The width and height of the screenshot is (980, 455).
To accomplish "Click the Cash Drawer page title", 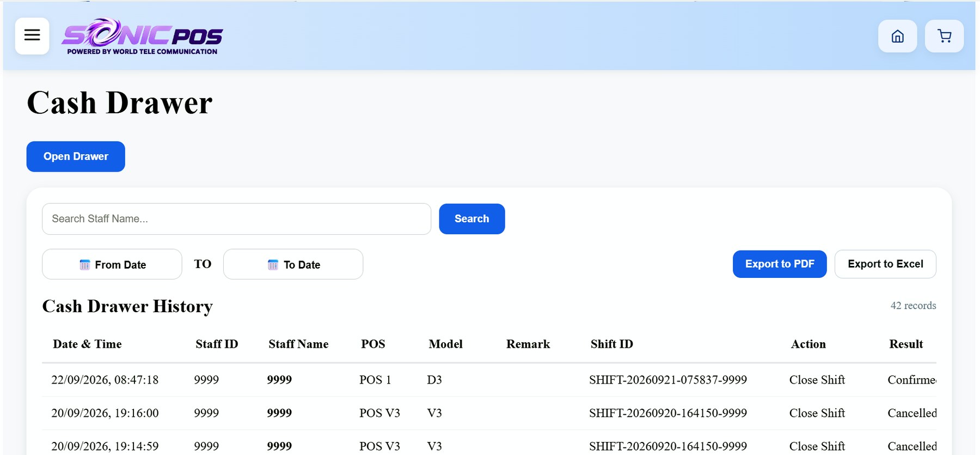I will coord(120,102).
